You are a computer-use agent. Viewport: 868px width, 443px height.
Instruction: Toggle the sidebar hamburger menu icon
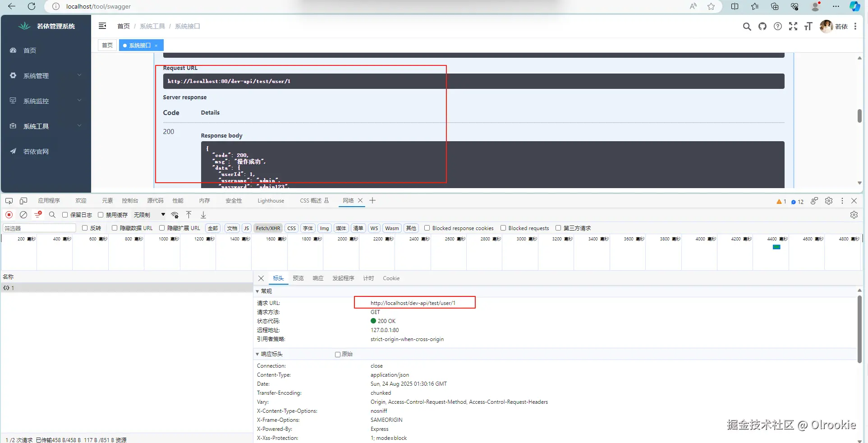coord(102,26)
